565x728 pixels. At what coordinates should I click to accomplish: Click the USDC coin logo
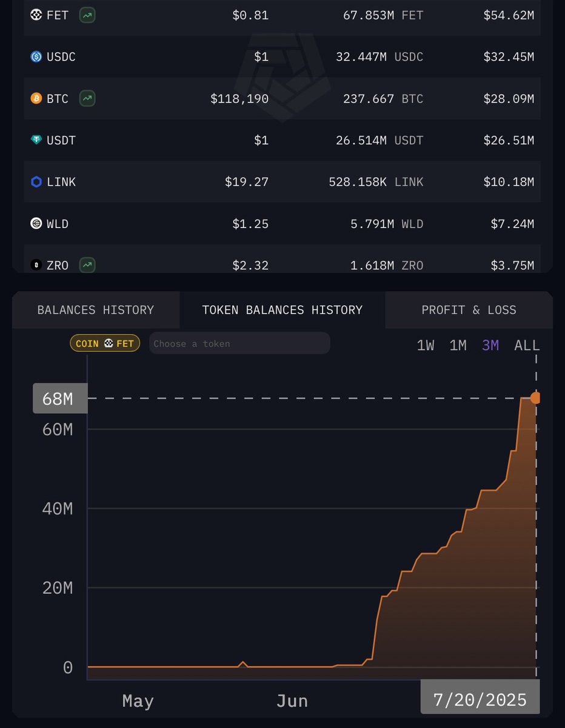[36, 56]
